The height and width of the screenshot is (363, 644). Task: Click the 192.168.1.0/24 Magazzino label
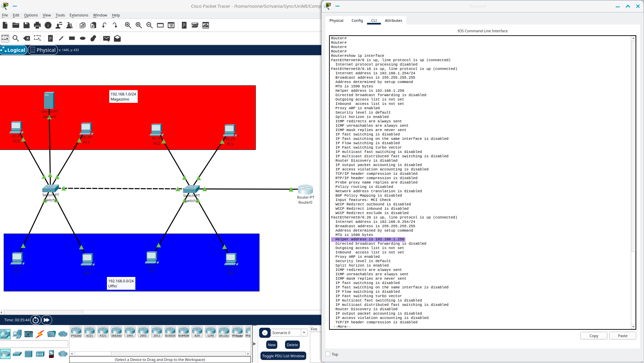(123, 97)
